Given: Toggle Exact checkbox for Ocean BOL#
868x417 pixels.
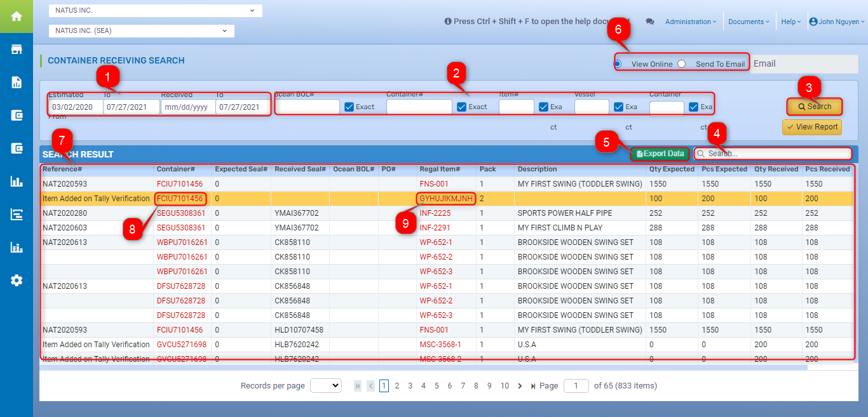Looking at the screenshot, I should point(349,107).
